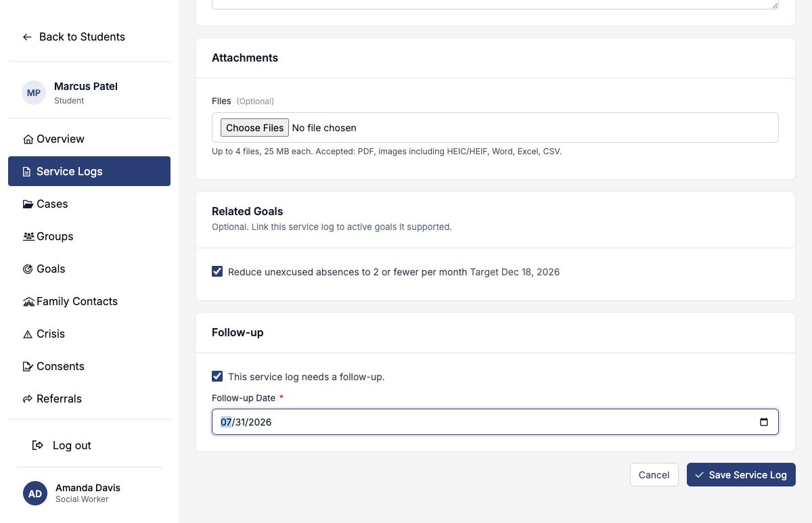Click the back arrow icon beside Back to Students
This screenshot has height=523, width=812.
click(x=27, y=37)
